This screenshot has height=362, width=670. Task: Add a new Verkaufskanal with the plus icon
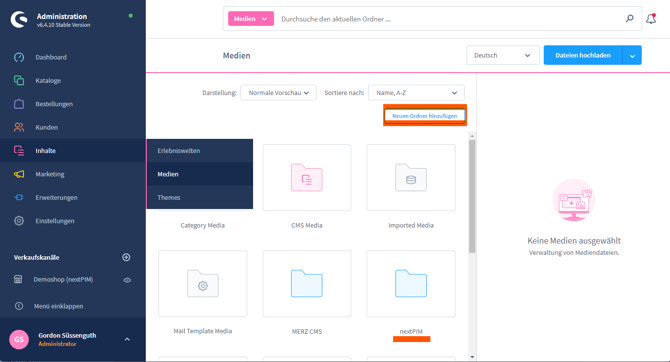pyautogui.click(x=126, y=257)
